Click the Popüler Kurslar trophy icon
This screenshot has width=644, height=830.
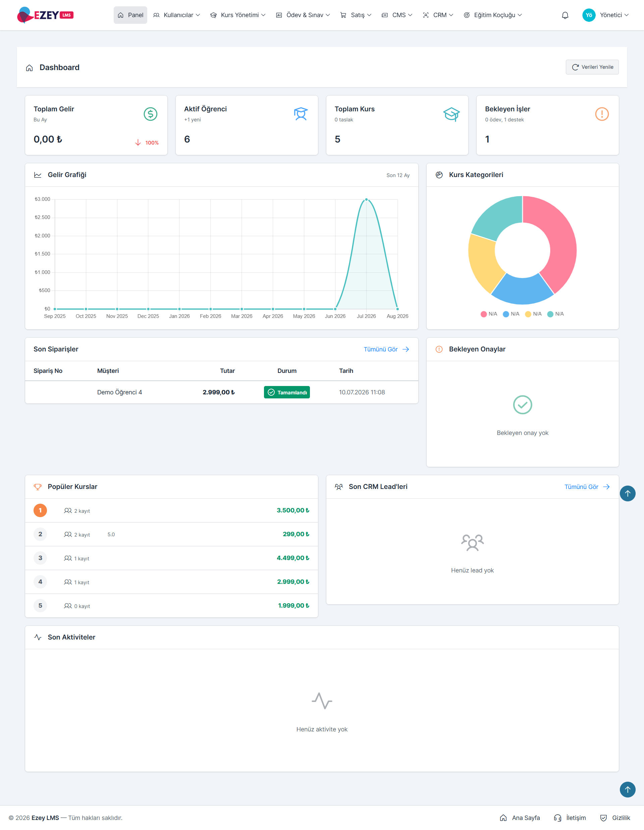pyautogui.click(x=38, y=487)
